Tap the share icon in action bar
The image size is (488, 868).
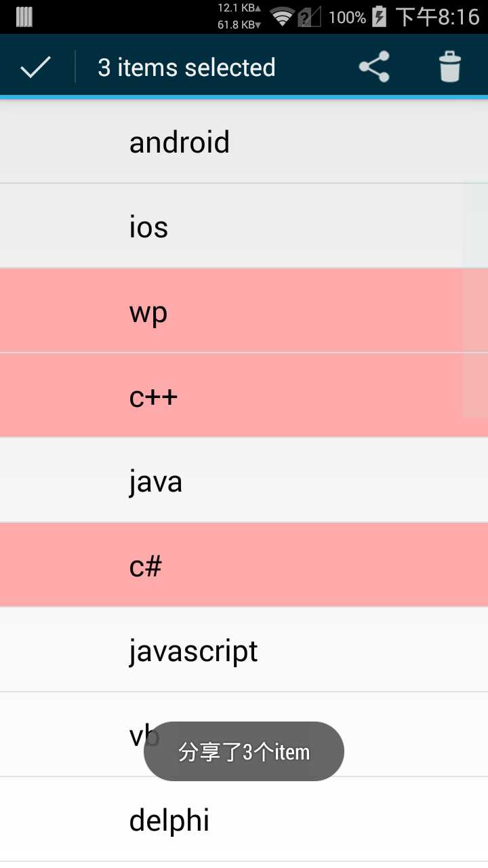[374, 66]
